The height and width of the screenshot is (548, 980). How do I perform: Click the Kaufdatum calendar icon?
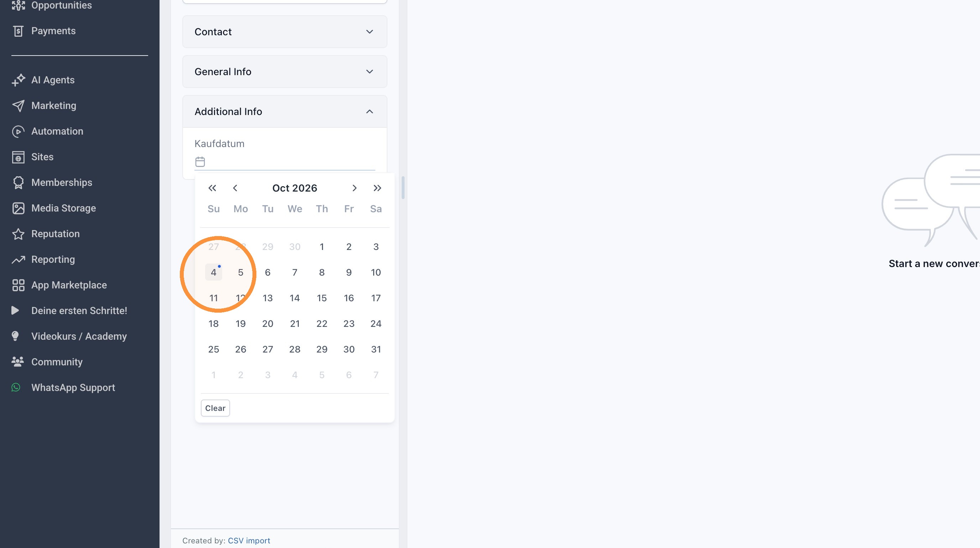point(200,162)
